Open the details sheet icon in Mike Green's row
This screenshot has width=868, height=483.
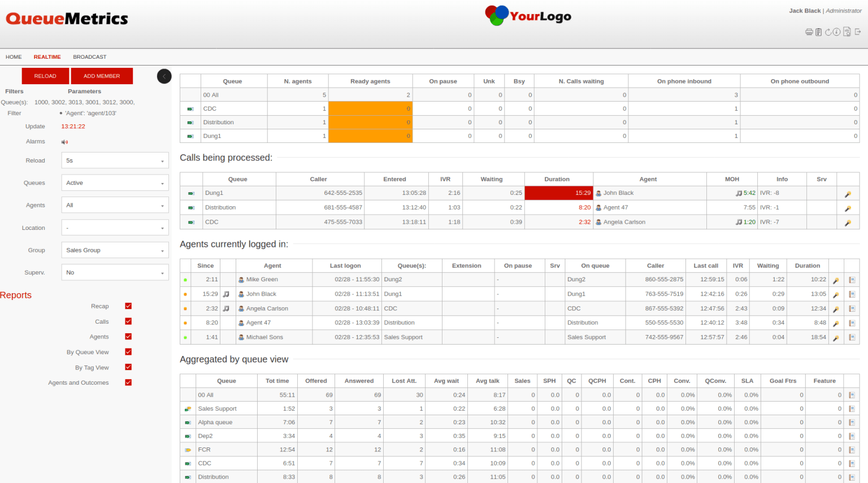(852, 280)
